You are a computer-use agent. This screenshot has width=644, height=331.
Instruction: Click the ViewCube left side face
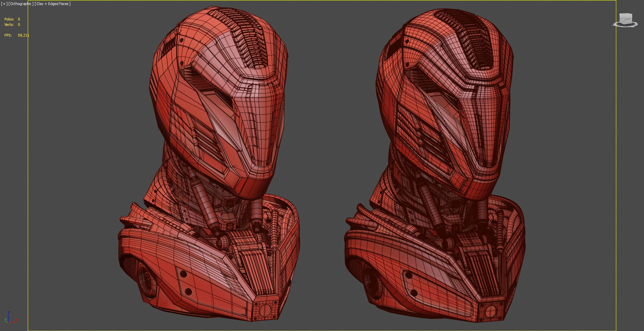(621, 19)
